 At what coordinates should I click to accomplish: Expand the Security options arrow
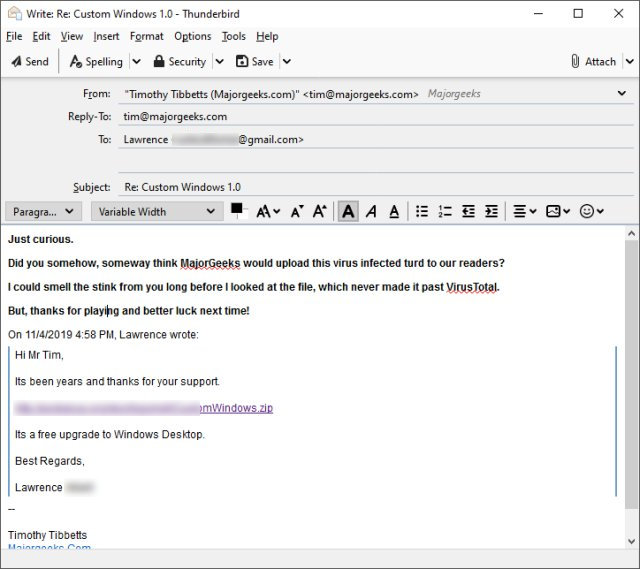pos(220,62)
